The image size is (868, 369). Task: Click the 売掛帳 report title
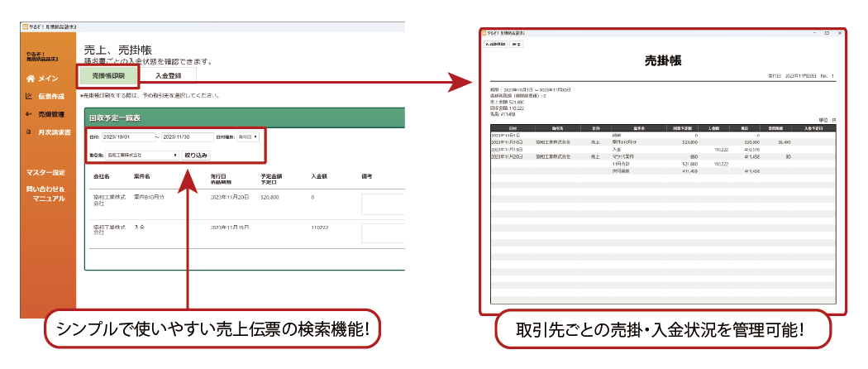tap(663, 61)
